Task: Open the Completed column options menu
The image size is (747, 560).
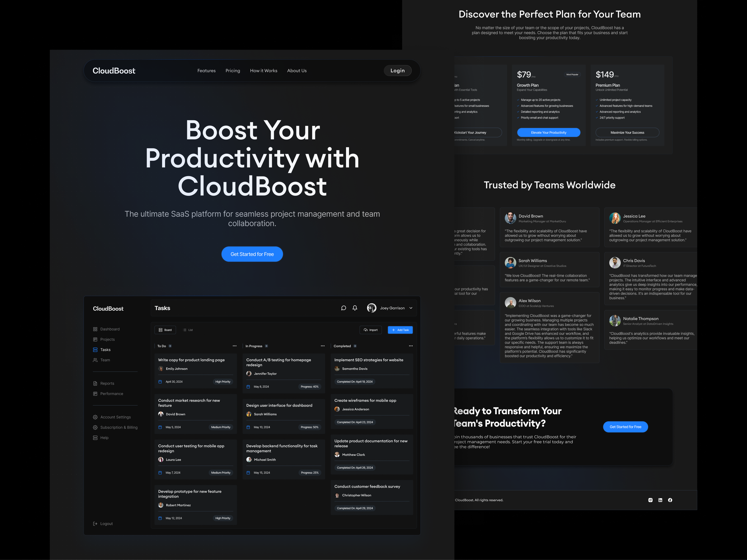Action: point(411,346)
